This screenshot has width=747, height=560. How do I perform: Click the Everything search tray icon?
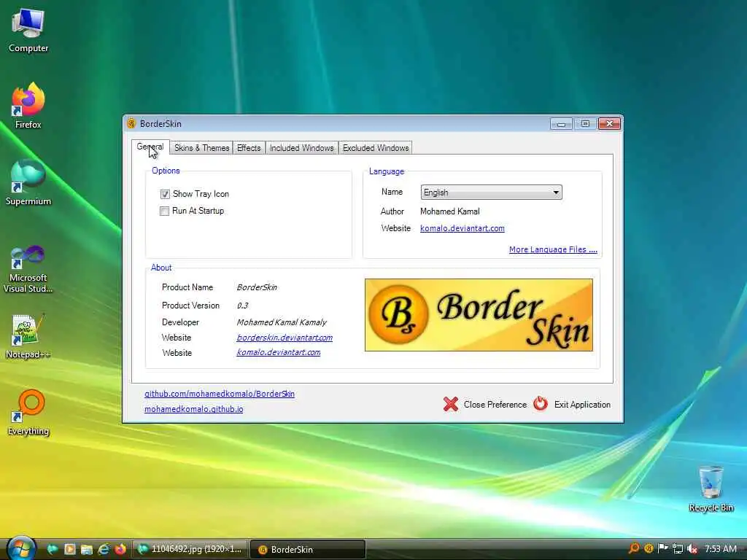click(x=634, y=548)
